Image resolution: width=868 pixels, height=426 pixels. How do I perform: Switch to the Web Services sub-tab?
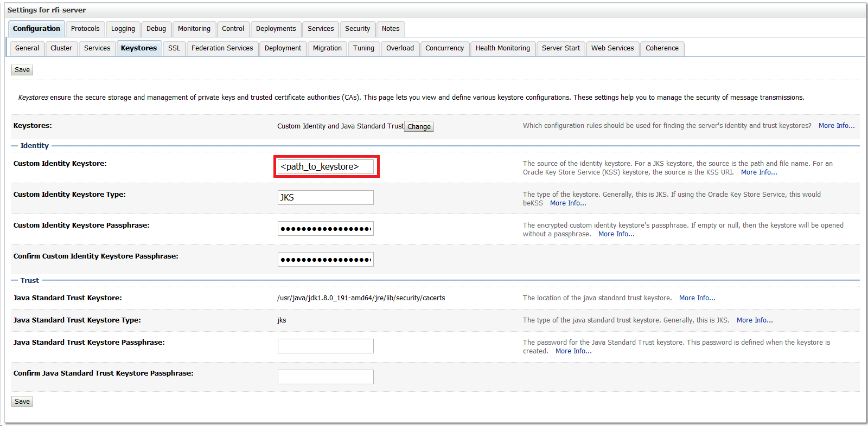(612, 48)
